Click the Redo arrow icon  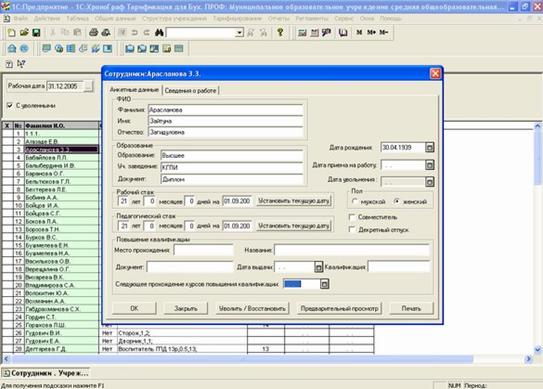click(x=146, y=33)
